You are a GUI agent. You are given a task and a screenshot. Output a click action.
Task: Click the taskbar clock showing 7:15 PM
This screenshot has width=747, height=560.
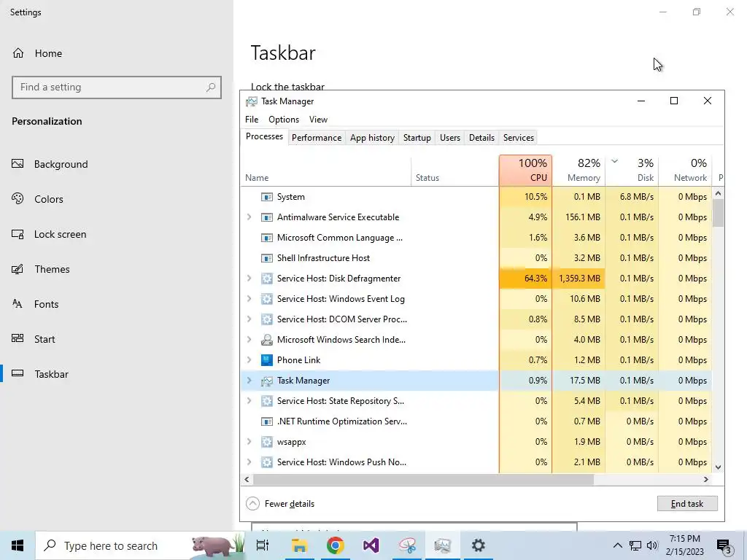pyautogui.click(x=684, y=545)
